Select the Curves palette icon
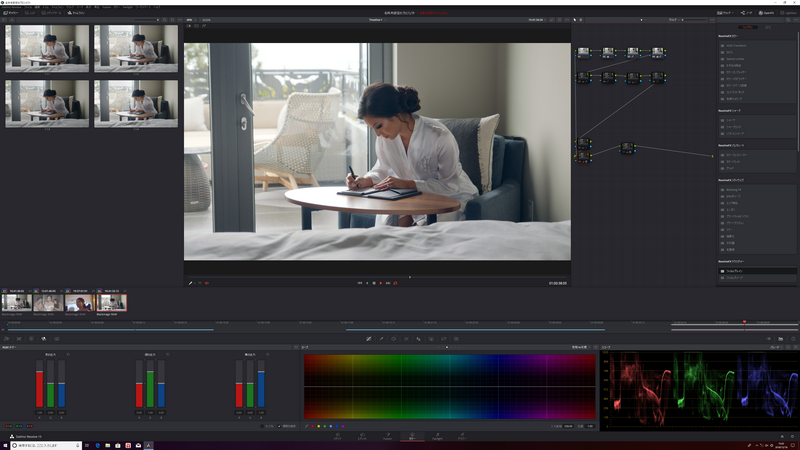 point(369,339)
